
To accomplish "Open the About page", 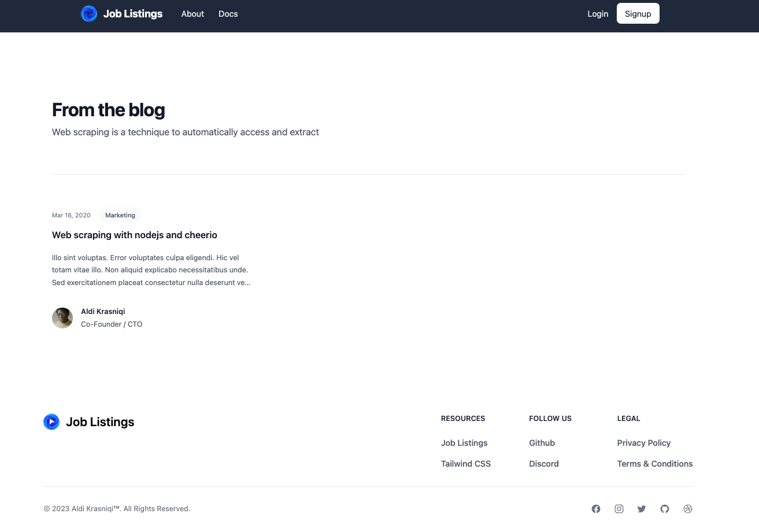I will point(192,14).
